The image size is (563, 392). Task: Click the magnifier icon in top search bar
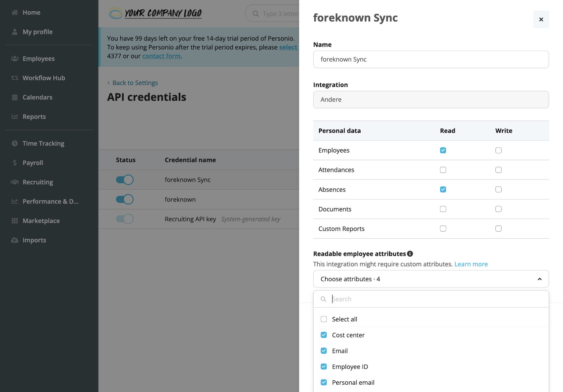256,14
